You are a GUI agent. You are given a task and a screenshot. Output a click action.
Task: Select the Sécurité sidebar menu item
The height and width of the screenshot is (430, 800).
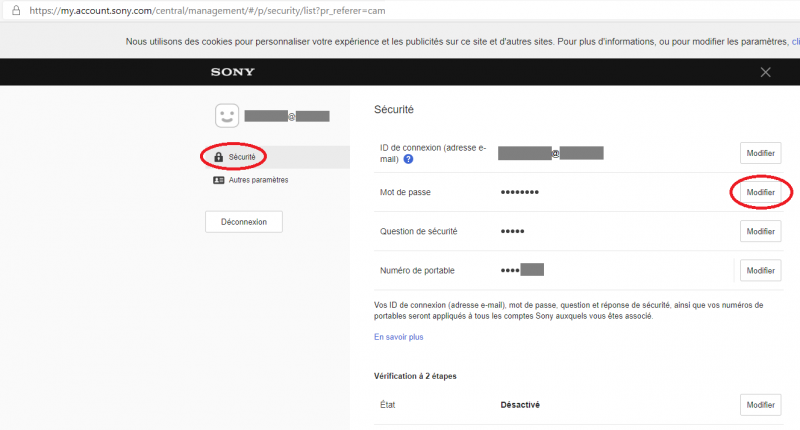(x=242, y=157)
